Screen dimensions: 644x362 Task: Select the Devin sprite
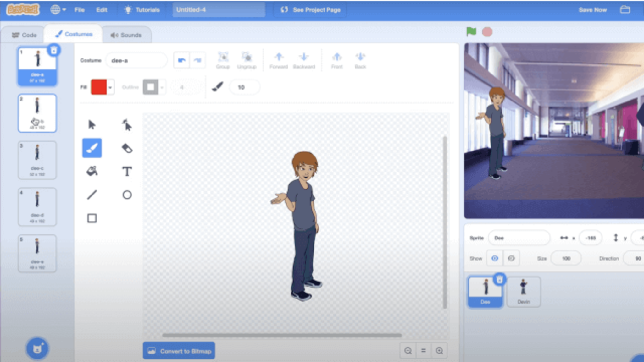coord(524,292)
